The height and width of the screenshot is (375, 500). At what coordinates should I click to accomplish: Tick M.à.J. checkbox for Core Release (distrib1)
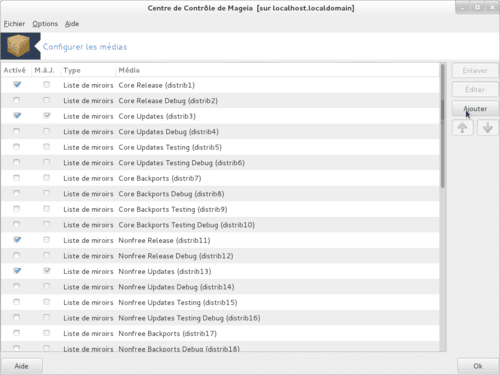coord(46,85)
